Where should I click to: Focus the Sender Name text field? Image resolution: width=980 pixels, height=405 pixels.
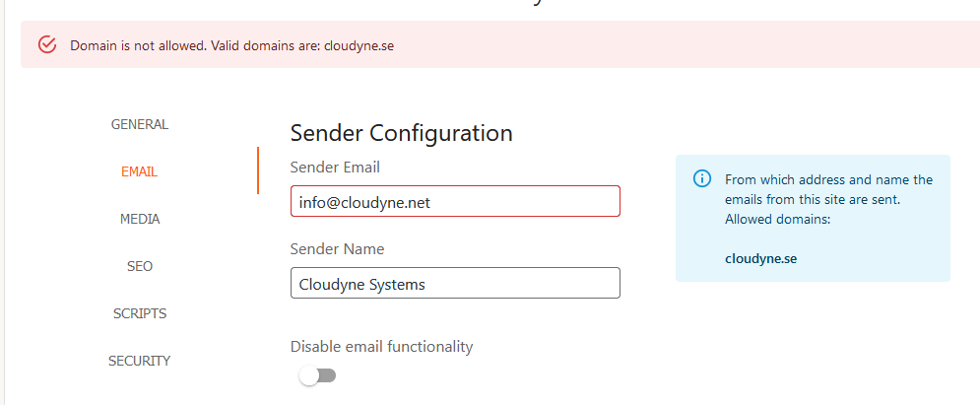pos(455,283)
